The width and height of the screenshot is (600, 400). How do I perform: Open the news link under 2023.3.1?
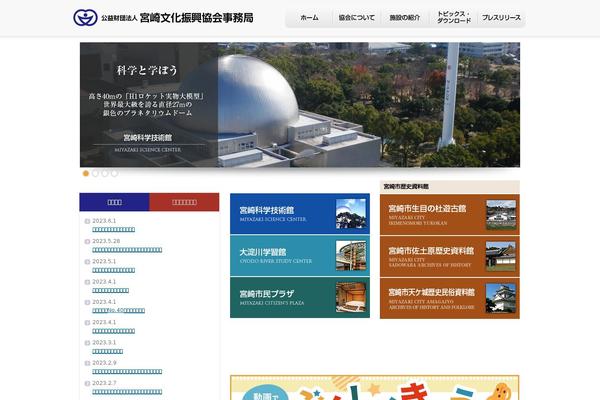[x=108, y=351]
